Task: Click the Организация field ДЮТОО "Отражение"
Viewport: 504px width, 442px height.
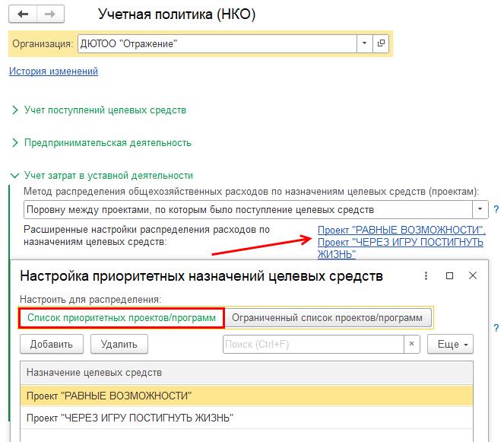Action: [x=217, y=43]
